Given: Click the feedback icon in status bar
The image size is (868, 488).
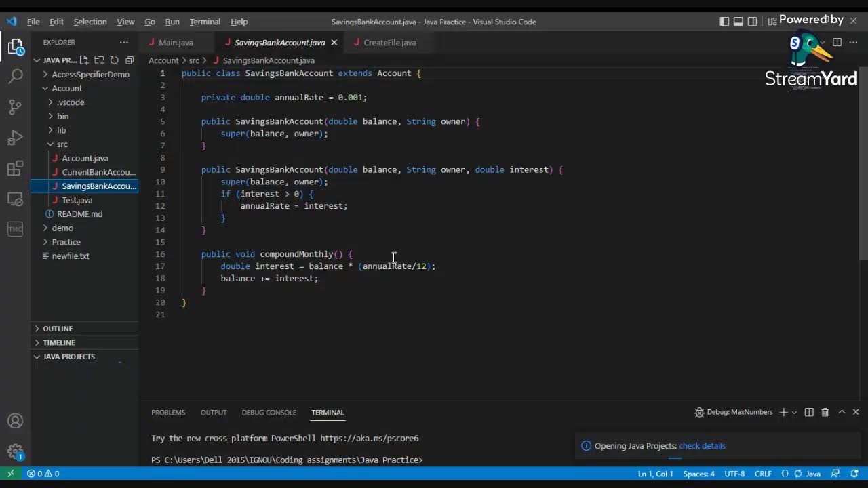Looking at the screenshot, I should 835,474.
